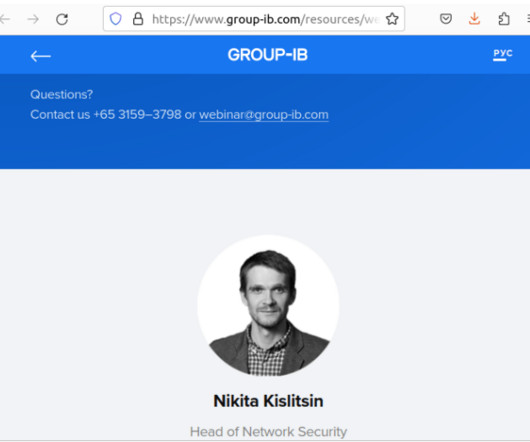Open the Downloads panel arrow icon
This screenshot has width=530, height=442.
pyautogui.click(x=475, y=19)
